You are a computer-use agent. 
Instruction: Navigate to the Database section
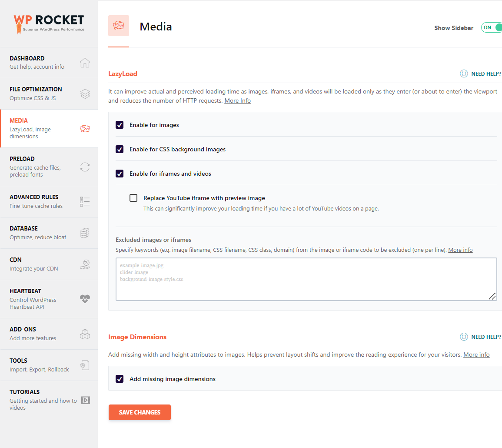pyautogui.click(x=49, y=233)
